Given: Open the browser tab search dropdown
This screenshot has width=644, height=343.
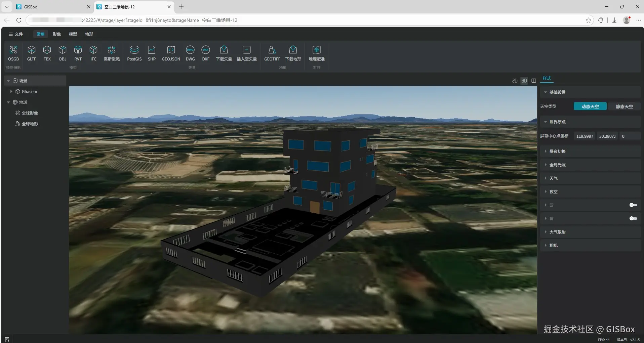Looking at the screenshot, I should click(7, 7).
